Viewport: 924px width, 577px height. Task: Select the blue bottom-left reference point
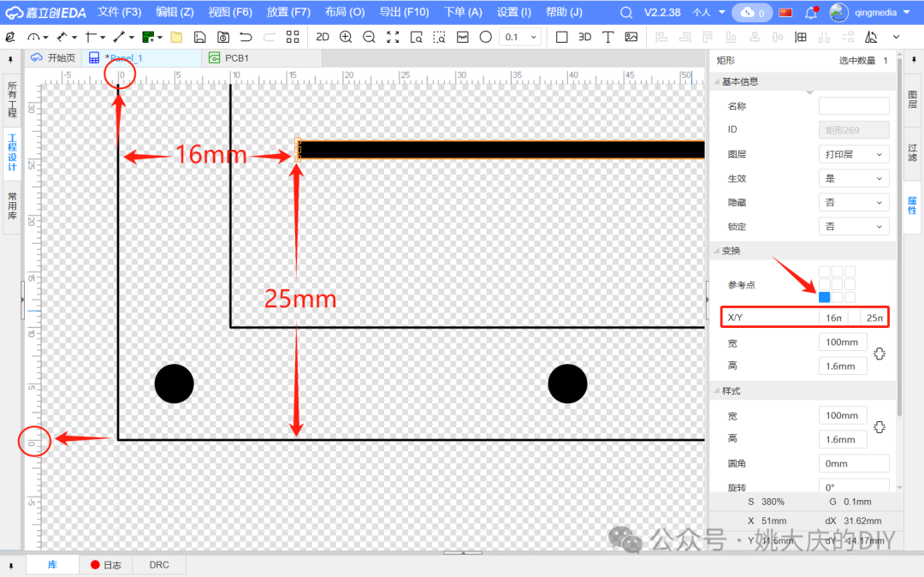825,298
